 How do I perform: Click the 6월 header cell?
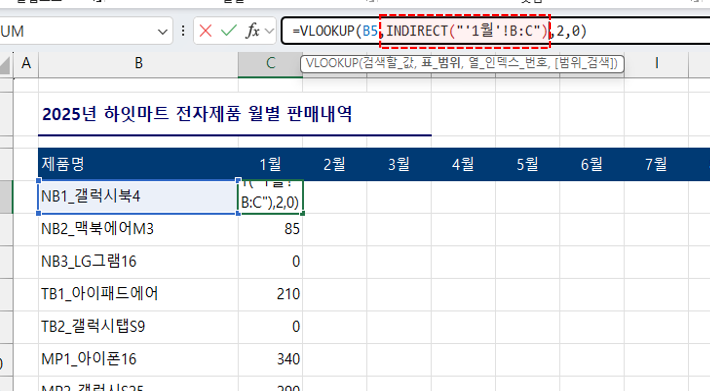click(592, 164)
